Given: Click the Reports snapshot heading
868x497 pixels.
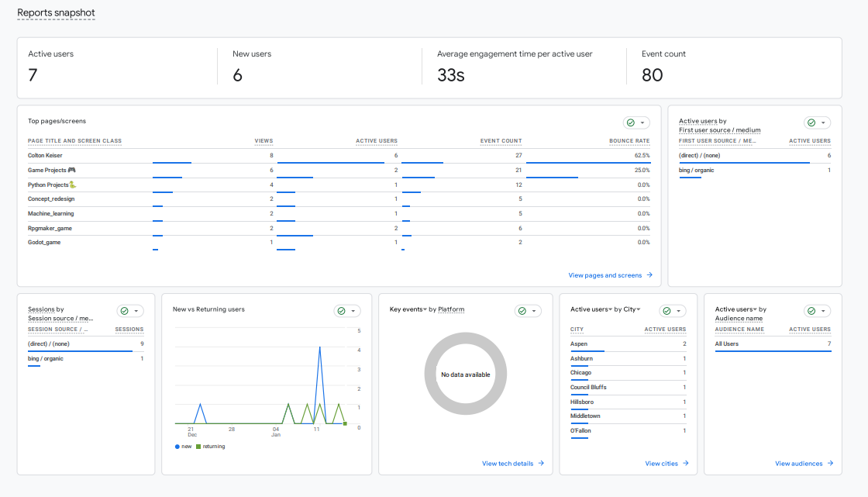Looking at the screenshot, I should pos(56,13).
